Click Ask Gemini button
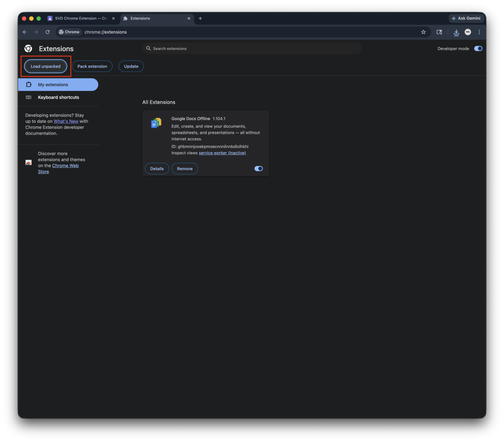The height and width of the screenshot is (442, 504). [x=466, y=18]
